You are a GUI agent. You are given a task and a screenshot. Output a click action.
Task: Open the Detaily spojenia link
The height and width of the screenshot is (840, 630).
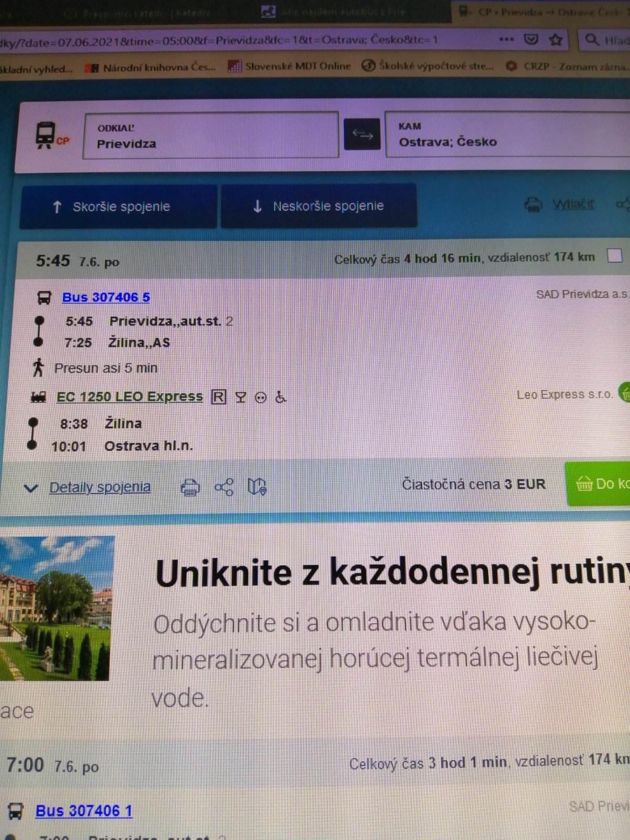point(100,487)
